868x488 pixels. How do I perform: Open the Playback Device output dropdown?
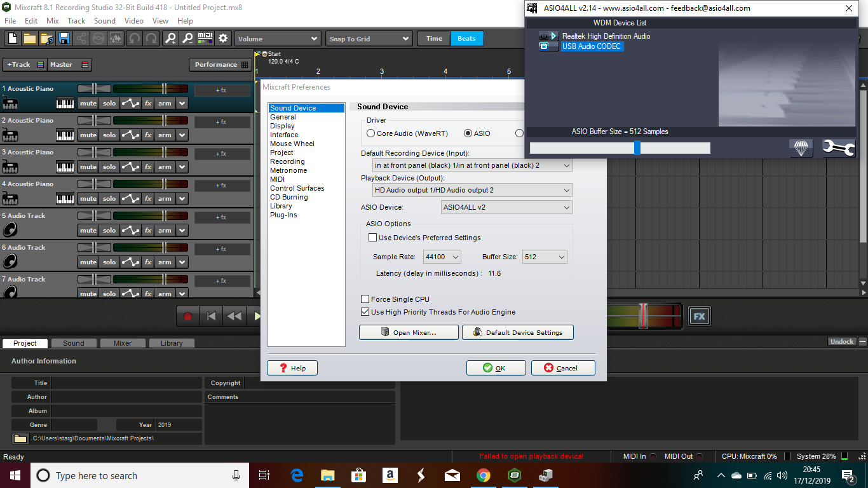pos(473,190)
